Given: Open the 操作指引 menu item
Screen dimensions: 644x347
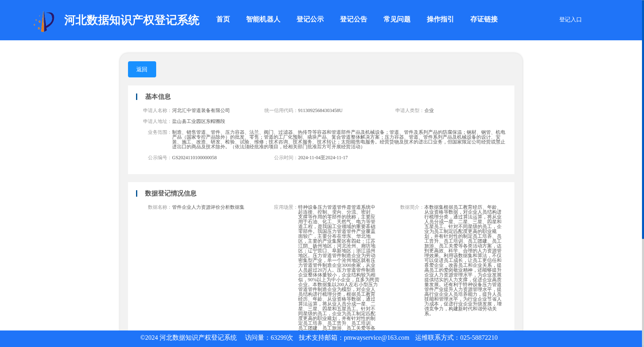Looking at the screenshot, I should pyautogui.click(x=440, y=19).
